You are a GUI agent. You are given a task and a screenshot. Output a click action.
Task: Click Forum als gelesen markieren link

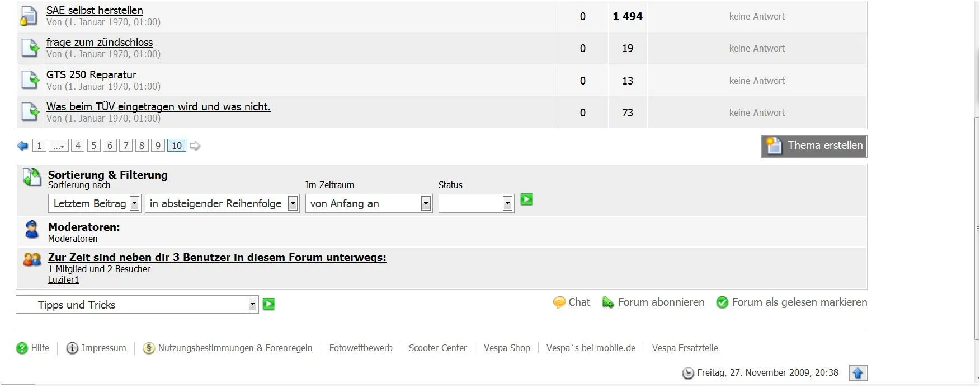pos(799,302)
